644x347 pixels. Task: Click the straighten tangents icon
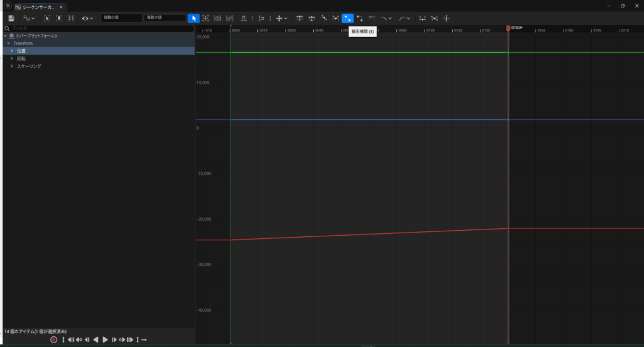click(x=435, y=18)
